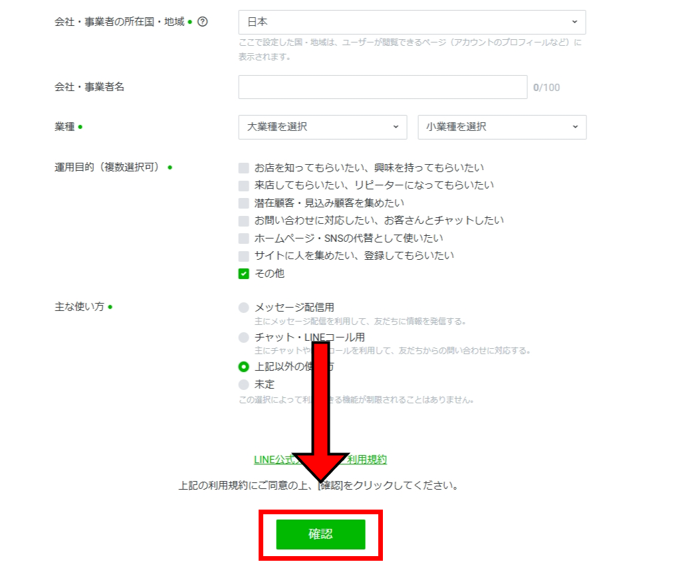Tick the 潜在顧客・見込み顧客を集めたい checkbox
The width and height of the screenshot is (700, 588).
(x=244, y=203)
